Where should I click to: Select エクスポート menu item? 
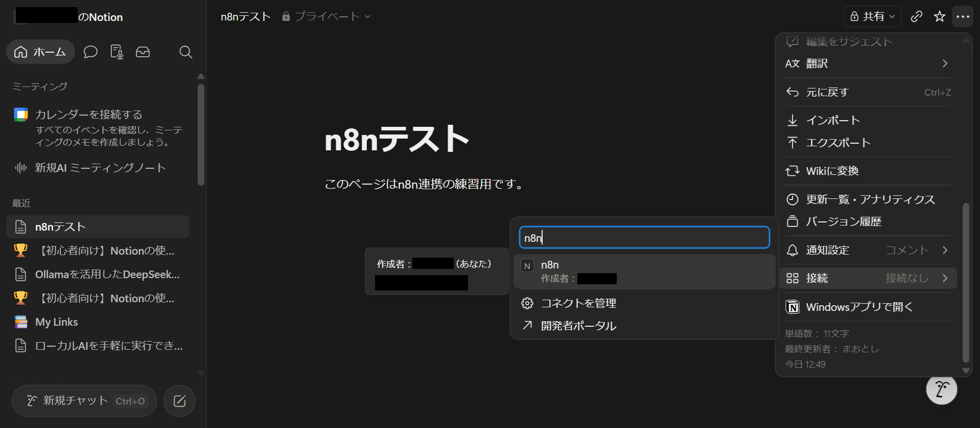click(x=867, y=143)
